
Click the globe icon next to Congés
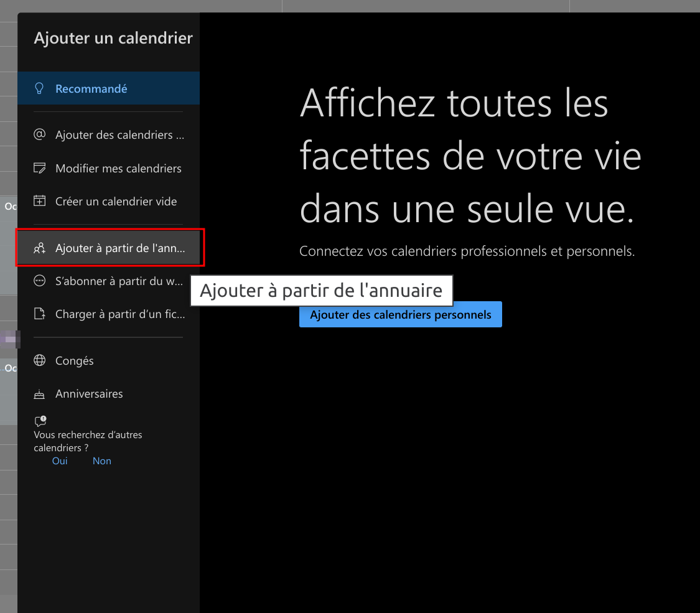pos(40,360)
